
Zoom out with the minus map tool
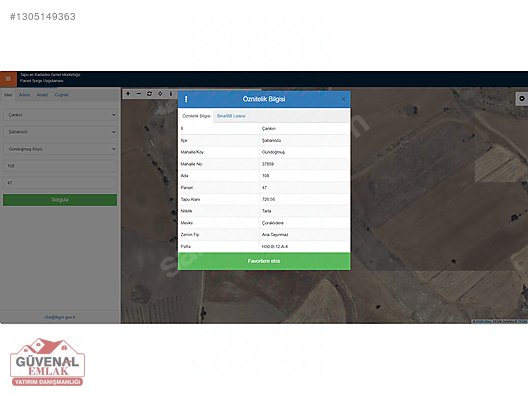[139, 94]
